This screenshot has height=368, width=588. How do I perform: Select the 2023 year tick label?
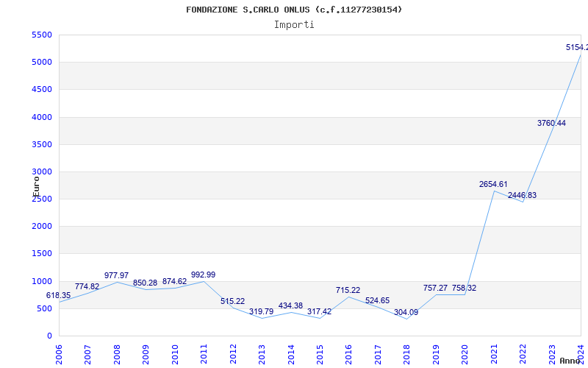(552, 353)
